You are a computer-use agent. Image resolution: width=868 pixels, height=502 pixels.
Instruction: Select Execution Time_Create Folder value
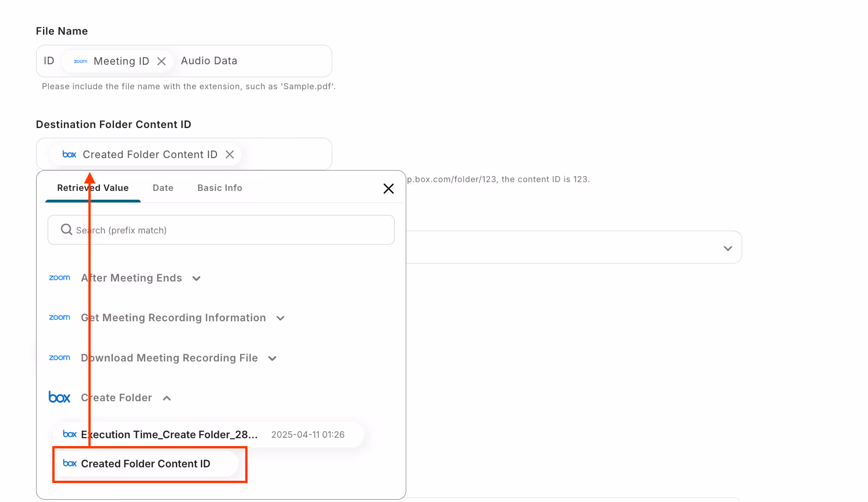pyautogui.click(x=208, y=435)
